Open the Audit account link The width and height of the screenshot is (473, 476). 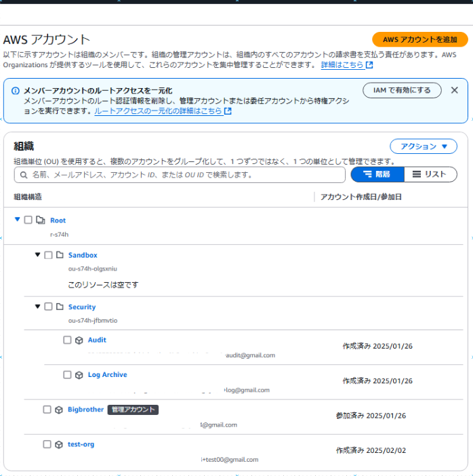pyautogui.click(x=97, y=340)
